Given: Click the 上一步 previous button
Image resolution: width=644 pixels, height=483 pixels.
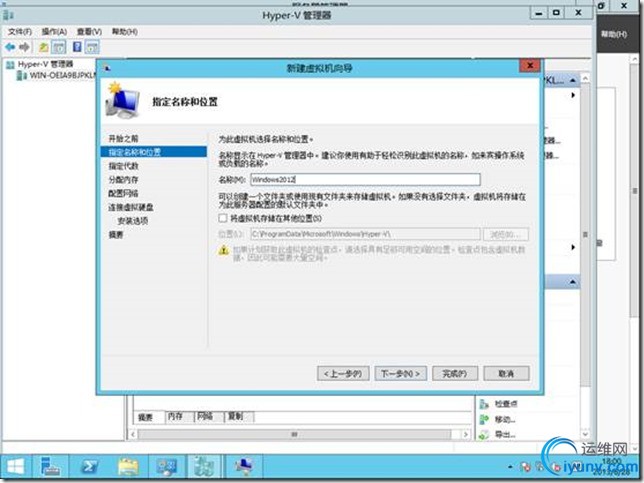Looking at the screenshot, I should [343, 373].
